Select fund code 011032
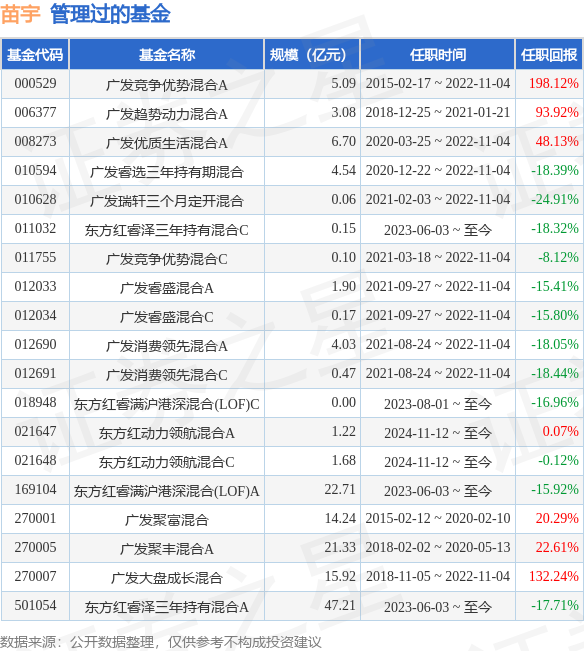584x651 pixels. [35, 229]
